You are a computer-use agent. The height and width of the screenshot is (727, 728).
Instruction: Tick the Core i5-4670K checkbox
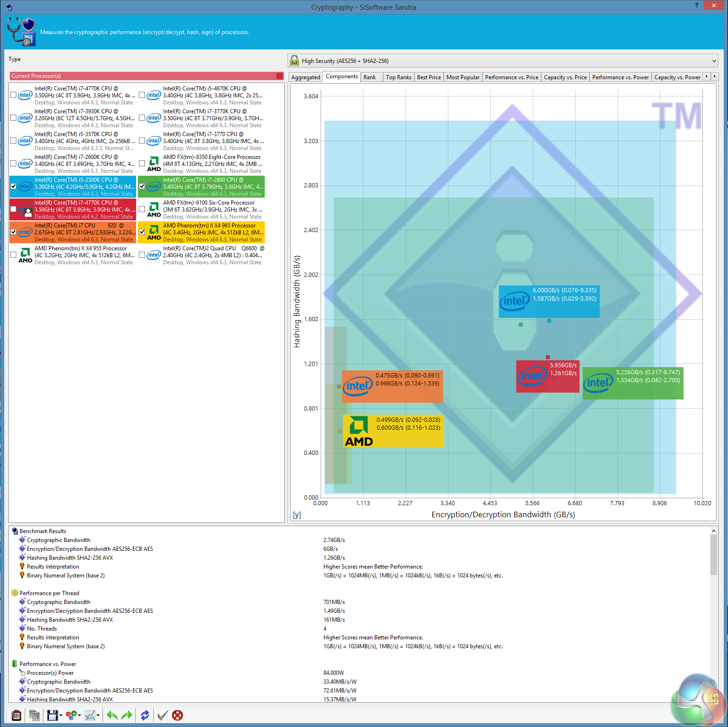point(142,95)
